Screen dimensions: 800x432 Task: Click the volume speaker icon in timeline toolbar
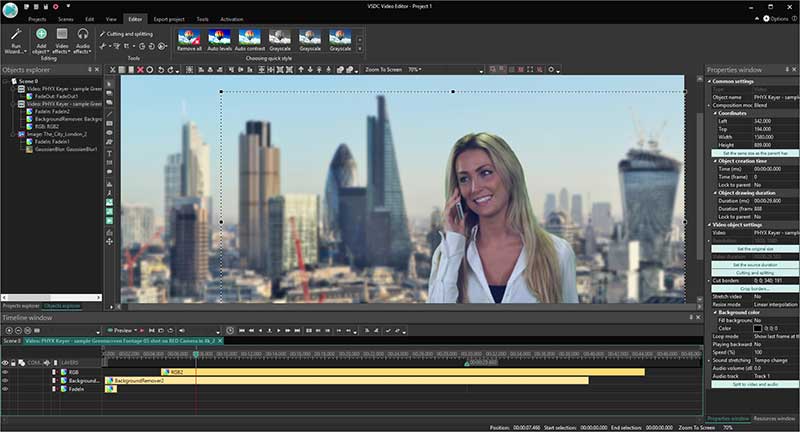182,331
